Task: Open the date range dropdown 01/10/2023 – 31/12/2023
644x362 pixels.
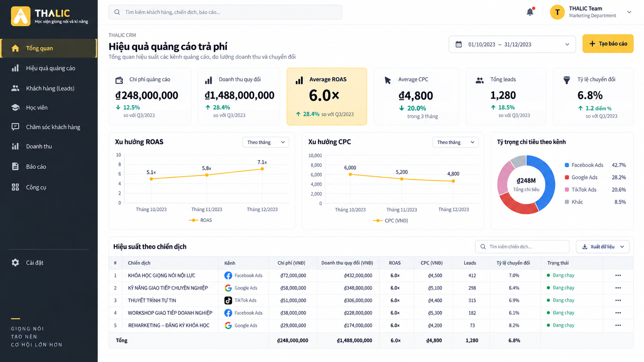Action: point(512,44)
